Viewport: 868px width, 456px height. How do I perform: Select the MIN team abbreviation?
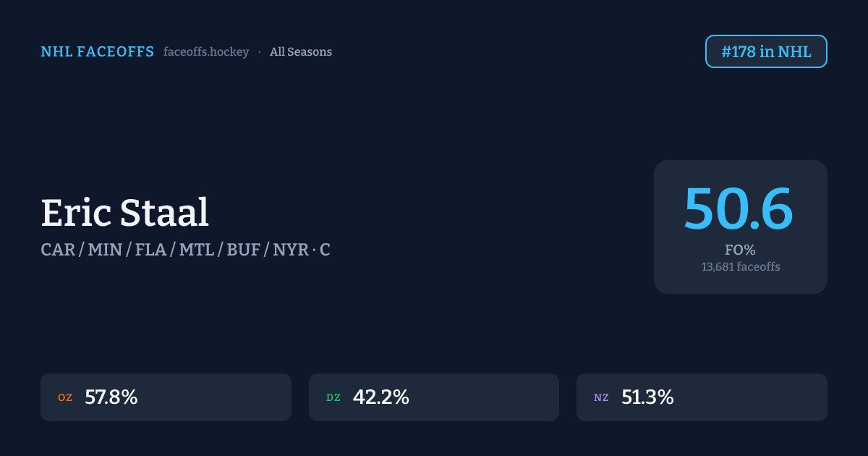point(105,250)
